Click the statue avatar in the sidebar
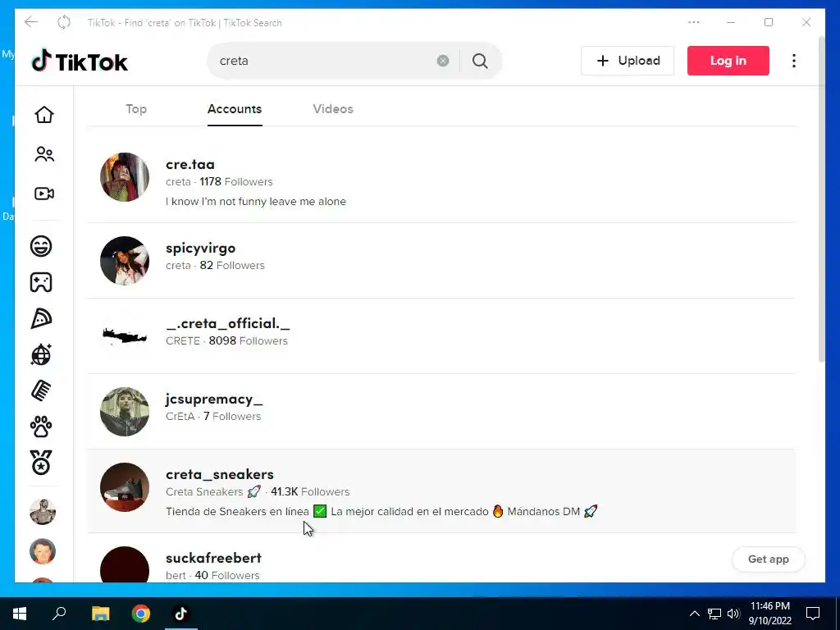The width and height of the screenshot is (840, 630). (43, 512)
